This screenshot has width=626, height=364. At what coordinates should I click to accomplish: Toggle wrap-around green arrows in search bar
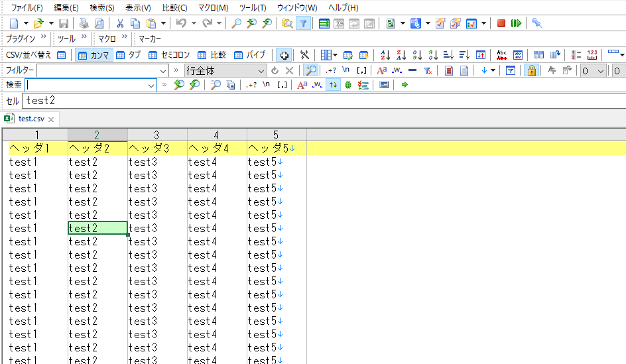[x=333, y=85]
